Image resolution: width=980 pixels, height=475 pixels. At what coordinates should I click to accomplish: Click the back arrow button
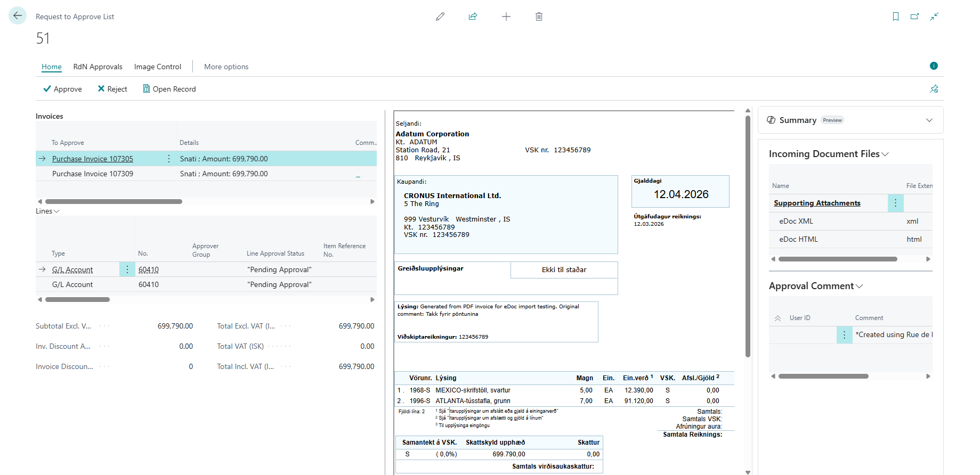(x=18, y=16)
